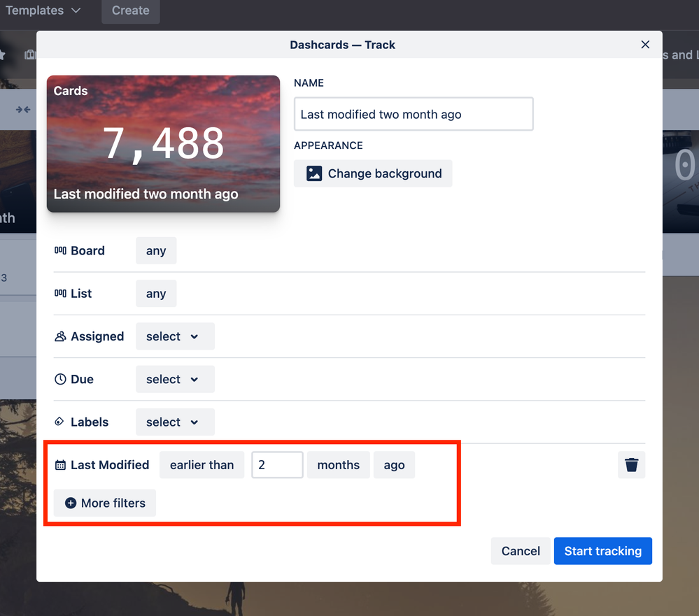Click the Labels tag icon
The height and width of the screenshot is (616, 699).
point(59,422)
